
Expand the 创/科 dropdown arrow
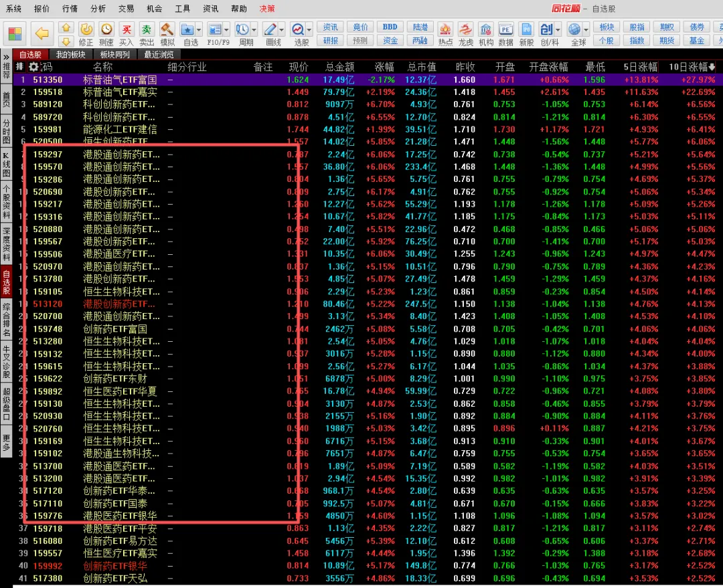pos(558,30)
